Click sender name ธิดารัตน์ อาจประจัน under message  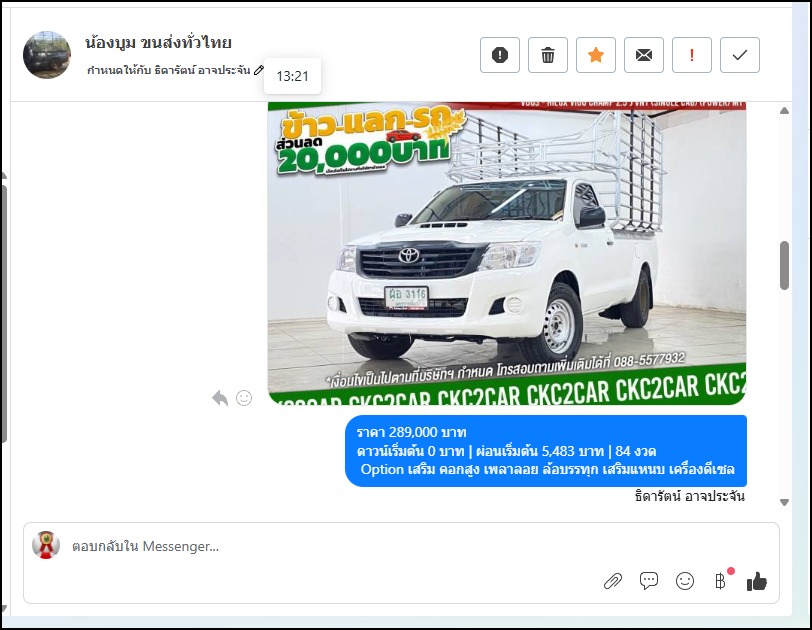(690, 496)
